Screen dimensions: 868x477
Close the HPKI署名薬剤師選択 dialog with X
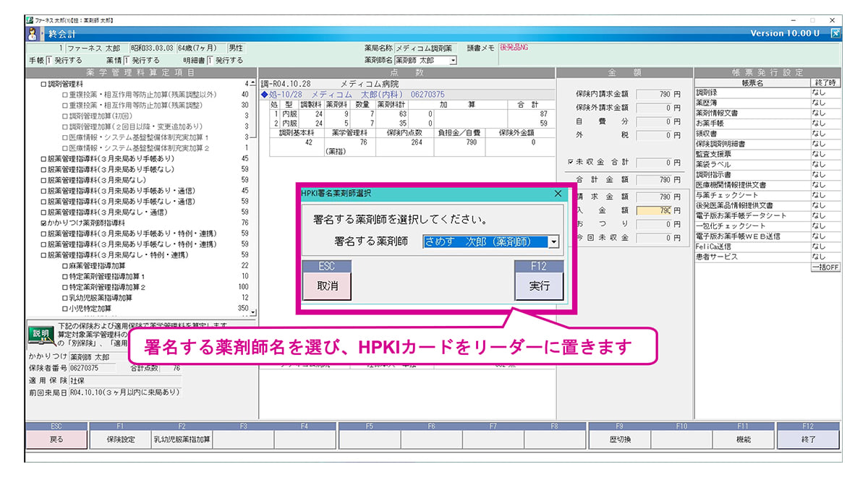[558, 194]
